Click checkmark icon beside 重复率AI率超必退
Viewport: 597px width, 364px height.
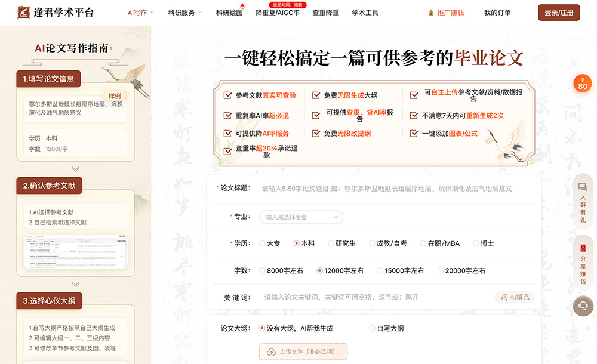pos(227,115)
